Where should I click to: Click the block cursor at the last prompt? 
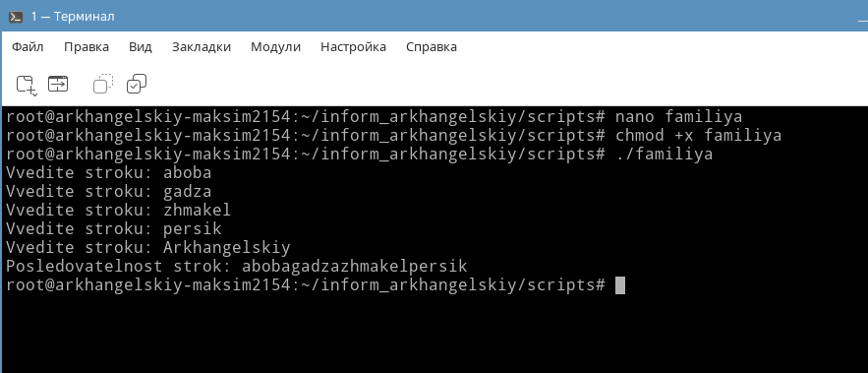(x=620, y=285)
